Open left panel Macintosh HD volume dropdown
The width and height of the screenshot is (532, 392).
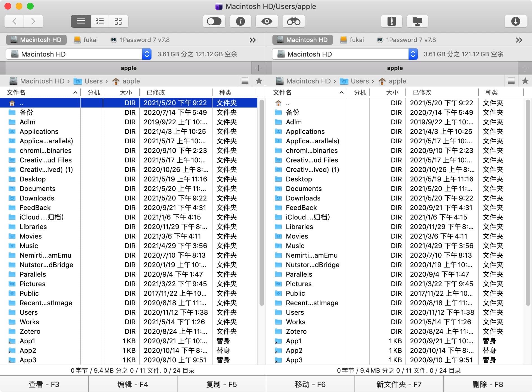coord(79,54)
